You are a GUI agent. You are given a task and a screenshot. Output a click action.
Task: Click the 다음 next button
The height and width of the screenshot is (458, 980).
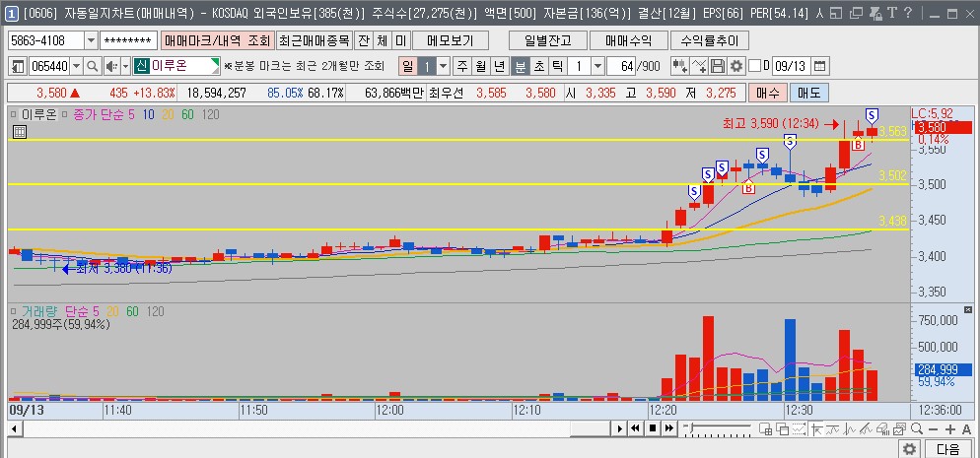947,448
